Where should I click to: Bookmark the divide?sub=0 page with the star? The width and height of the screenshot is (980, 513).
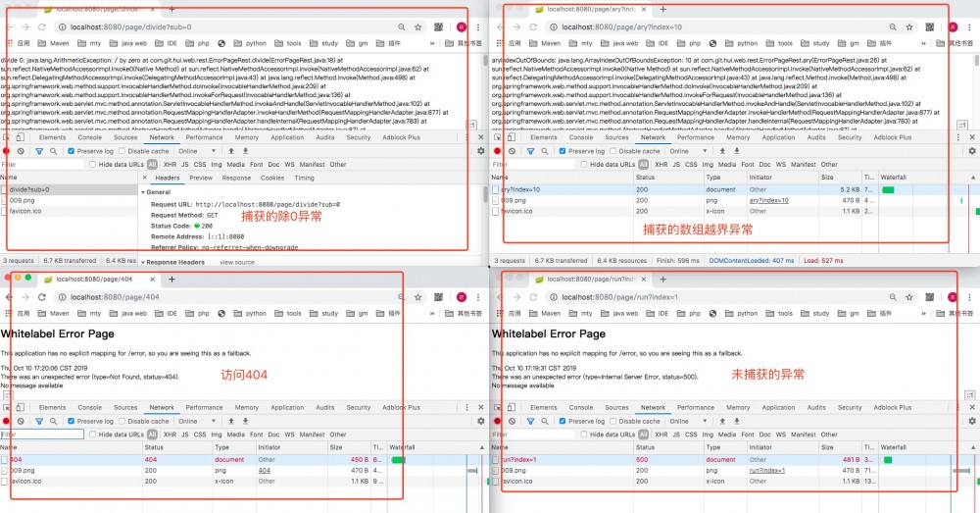point(418,26)
